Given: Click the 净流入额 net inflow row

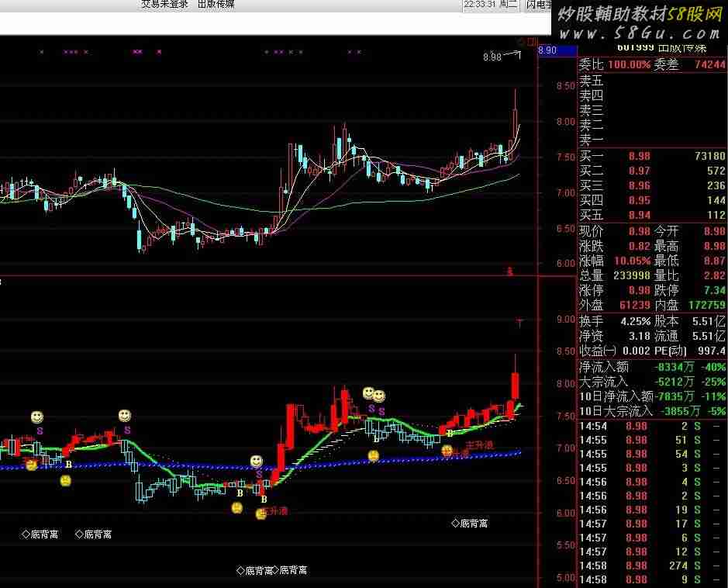Looking at the screenshot, I should (x=651, y=367).
